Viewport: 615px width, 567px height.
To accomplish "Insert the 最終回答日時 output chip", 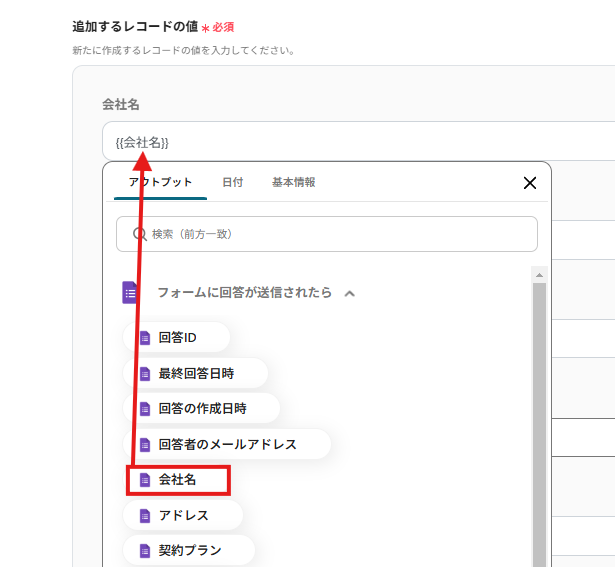I will point(195,373).
